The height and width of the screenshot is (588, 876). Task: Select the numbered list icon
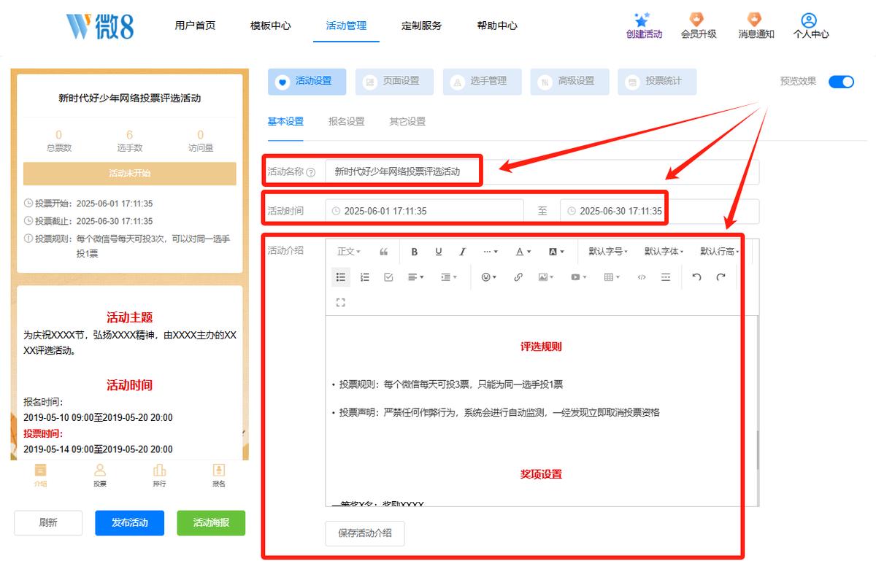point(365,277)
